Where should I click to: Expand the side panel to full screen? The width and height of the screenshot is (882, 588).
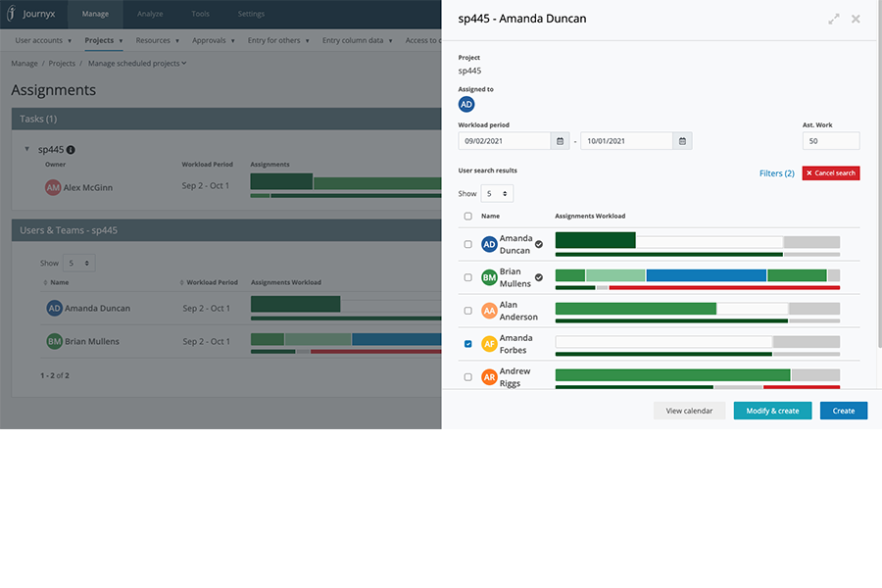[x=834, y=19]
